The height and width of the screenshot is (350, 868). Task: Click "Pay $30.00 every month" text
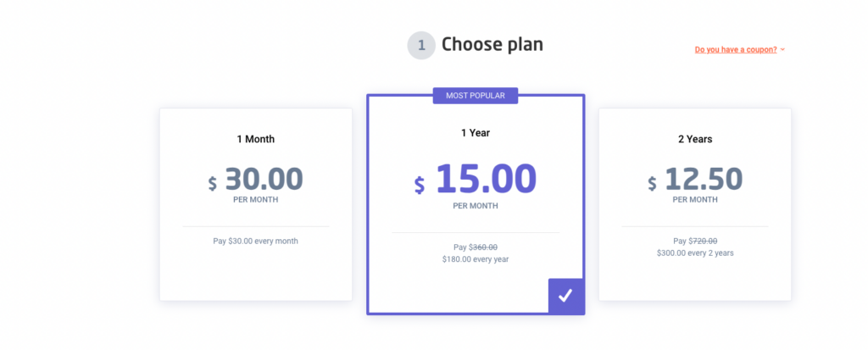[256, 241]
